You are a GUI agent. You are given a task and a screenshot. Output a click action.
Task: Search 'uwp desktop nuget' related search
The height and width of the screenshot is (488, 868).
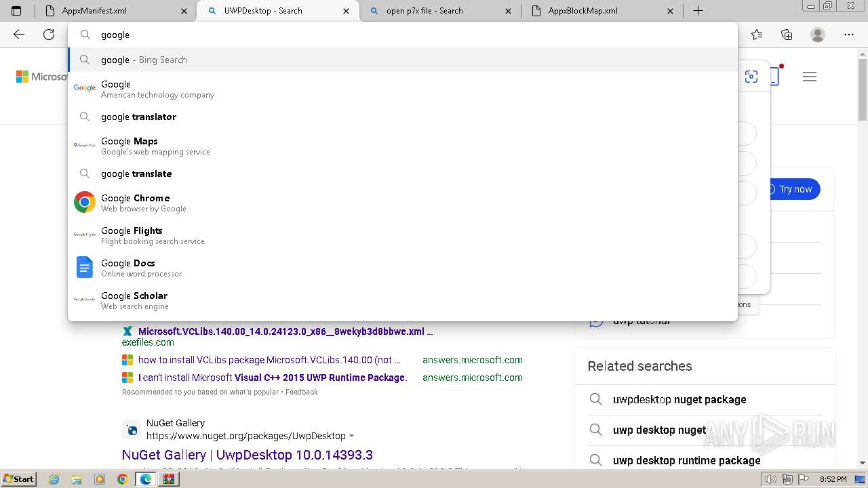[659, 430]
